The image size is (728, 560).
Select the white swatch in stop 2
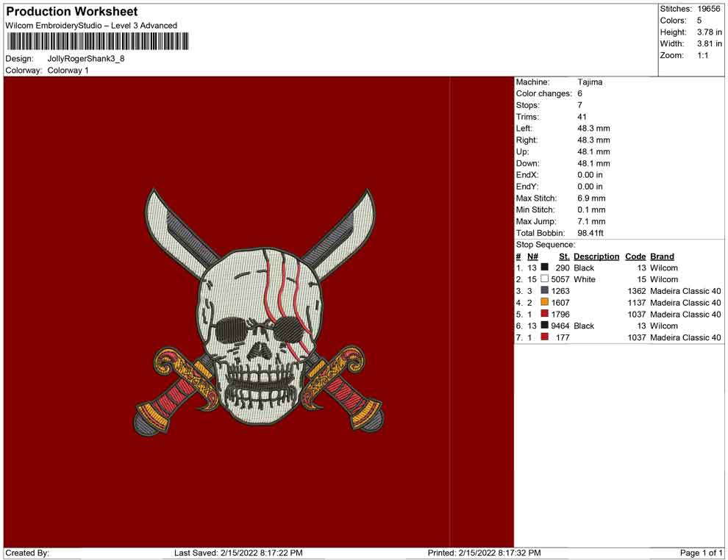[x=545, y=280]
